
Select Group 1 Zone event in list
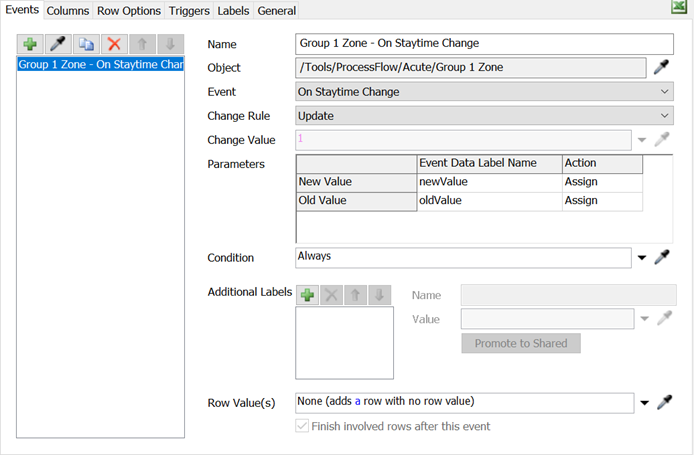pyautogui.click(x=100, y=65)
